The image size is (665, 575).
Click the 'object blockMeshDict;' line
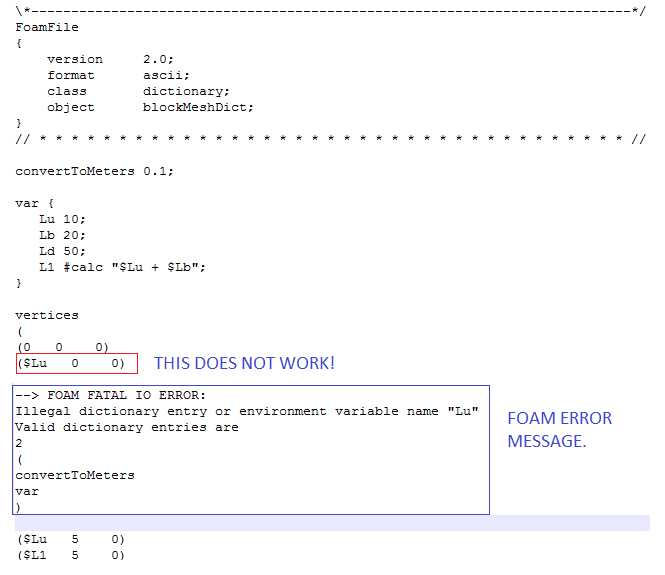click(150, 108)
